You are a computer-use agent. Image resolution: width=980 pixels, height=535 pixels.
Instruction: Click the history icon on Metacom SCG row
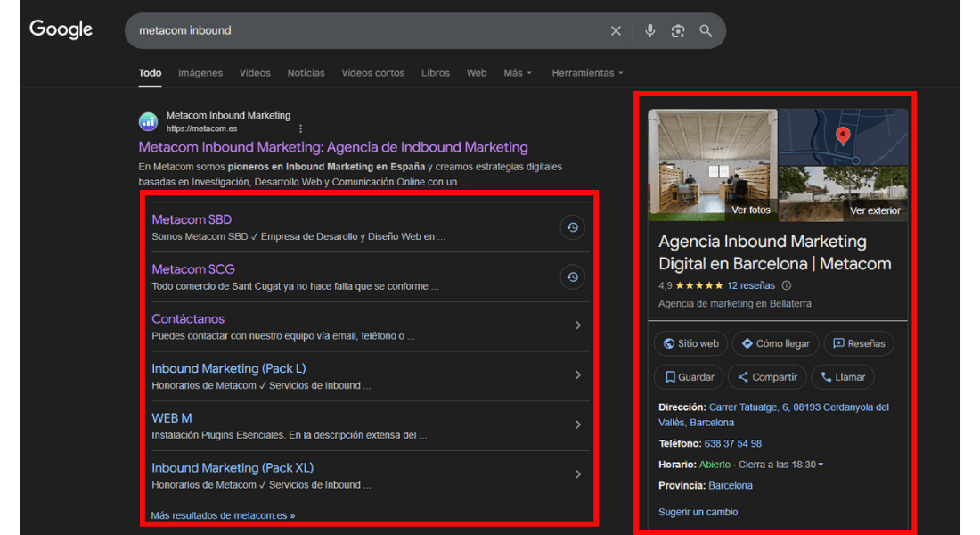pos(573,277)
